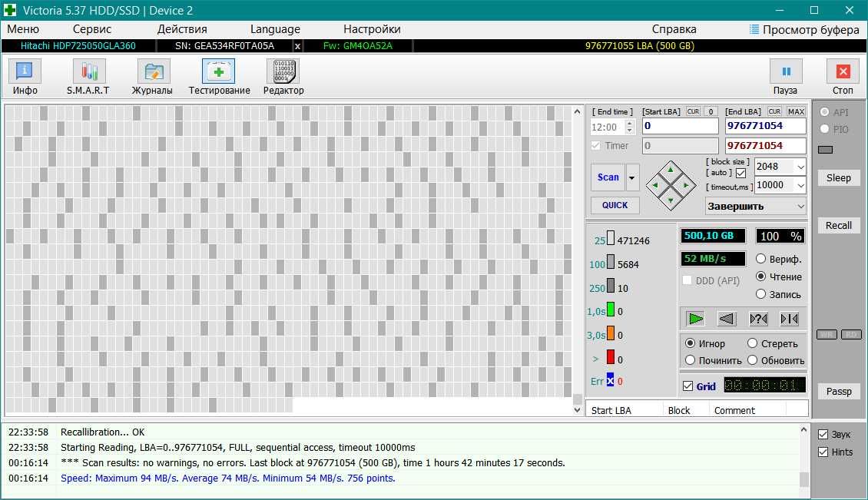Click the Recall button
Screen dimensions: 868x500
click(839, 225)
